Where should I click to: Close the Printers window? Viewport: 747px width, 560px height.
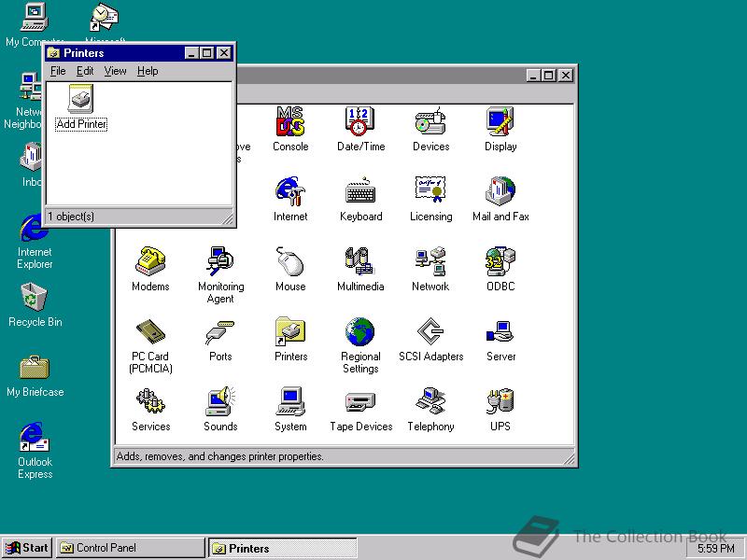point(224,53)
